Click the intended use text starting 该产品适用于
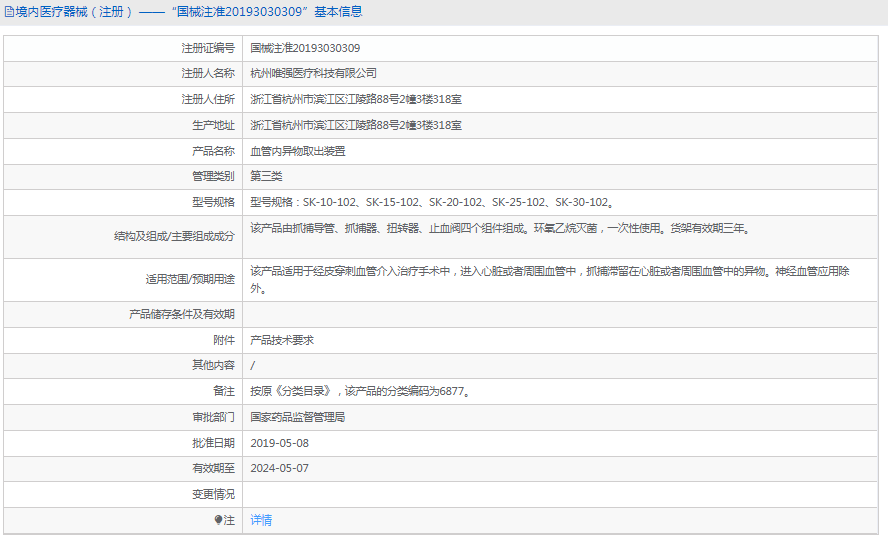The image size is (888, 544). (550, 280)
